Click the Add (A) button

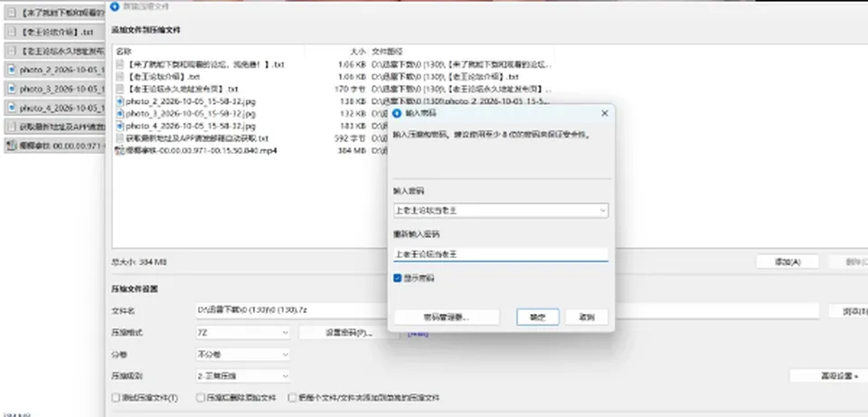[x=788, y=262]
